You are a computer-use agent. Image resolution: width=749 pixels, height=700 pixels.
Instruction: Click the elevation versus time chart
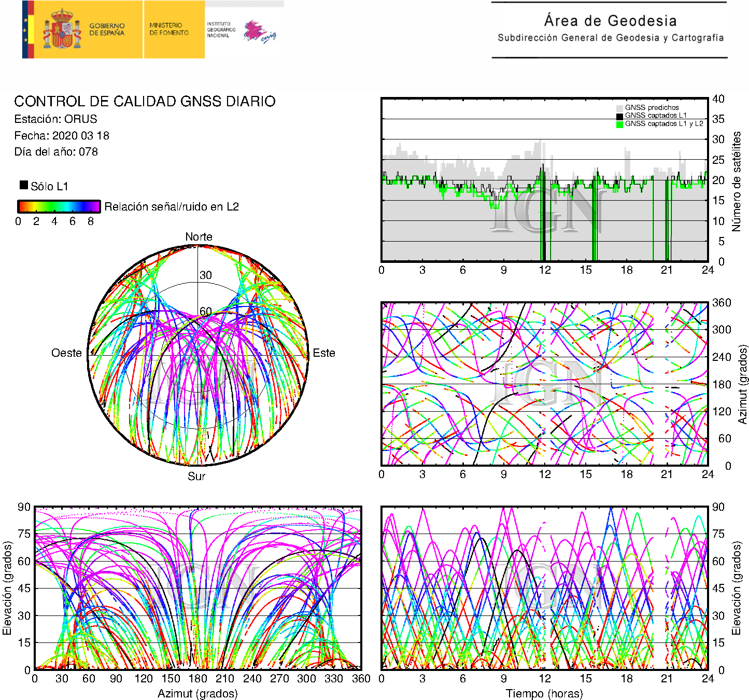coord(544,588)
